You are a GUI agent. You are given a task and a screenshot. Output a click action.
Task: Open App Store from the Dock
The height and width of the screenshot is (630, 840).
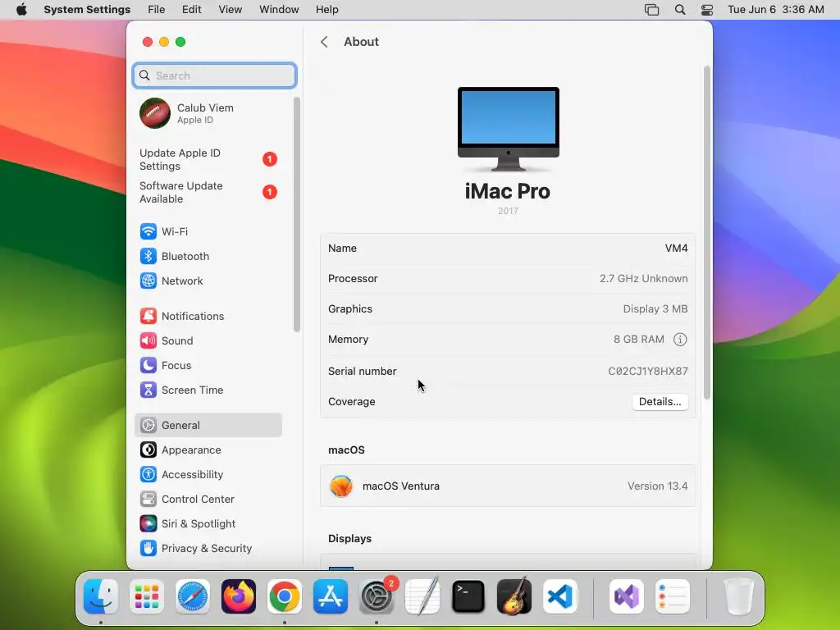pos(331,596)
